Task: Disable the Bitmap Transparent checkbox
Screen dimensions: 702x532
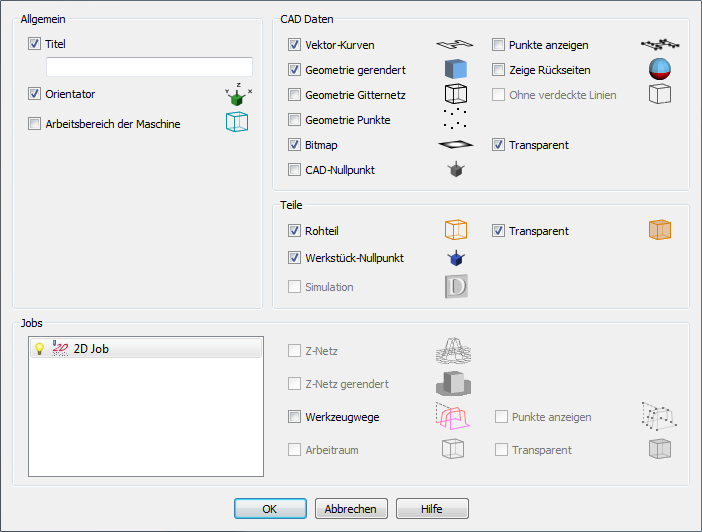Action: point(498,145)
